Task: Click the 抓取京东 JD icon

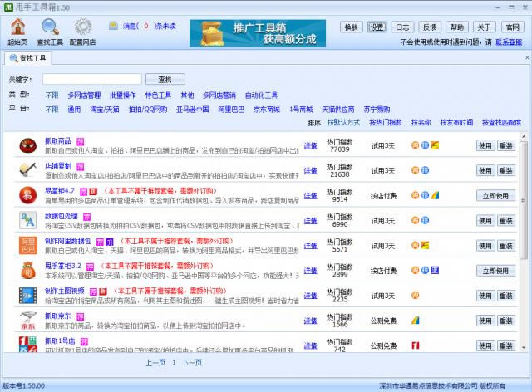Action: point(27,321)
